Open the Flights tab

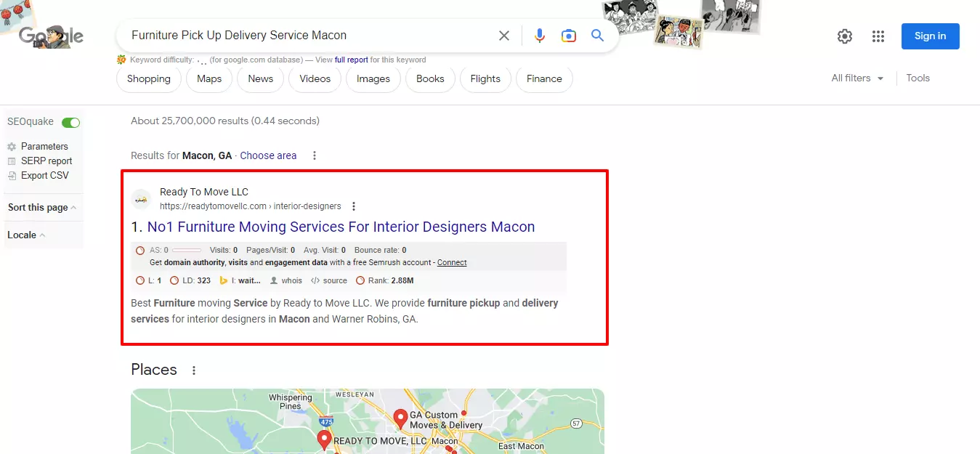coord(485,79)
